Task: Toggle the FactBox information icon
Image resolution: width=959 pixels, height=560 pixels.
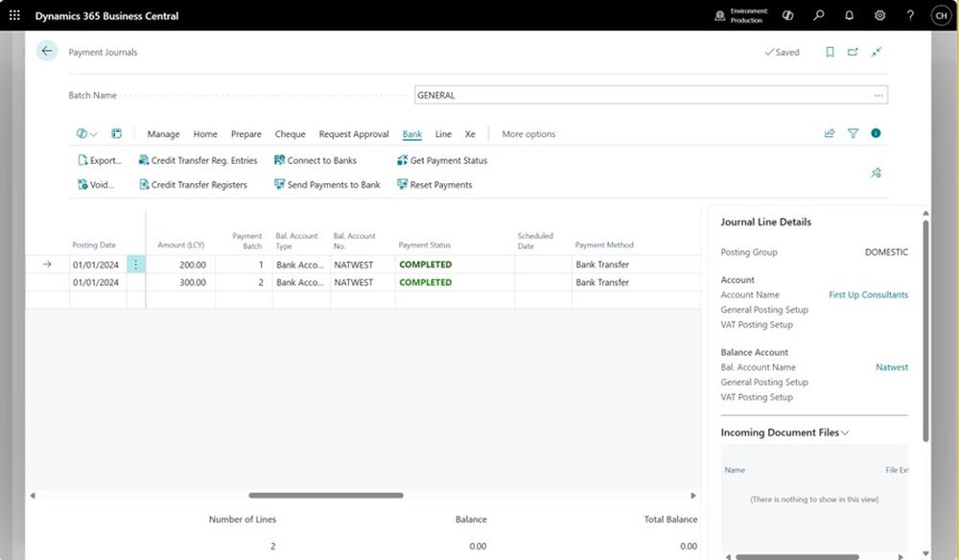Action: pyautogui.click(x=876, y=133)
